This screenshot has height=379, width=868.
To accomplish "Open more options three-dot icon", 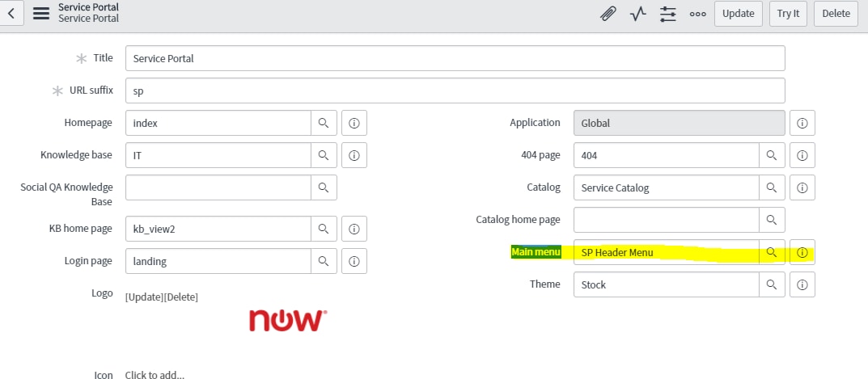I will (x=697, y=14).
